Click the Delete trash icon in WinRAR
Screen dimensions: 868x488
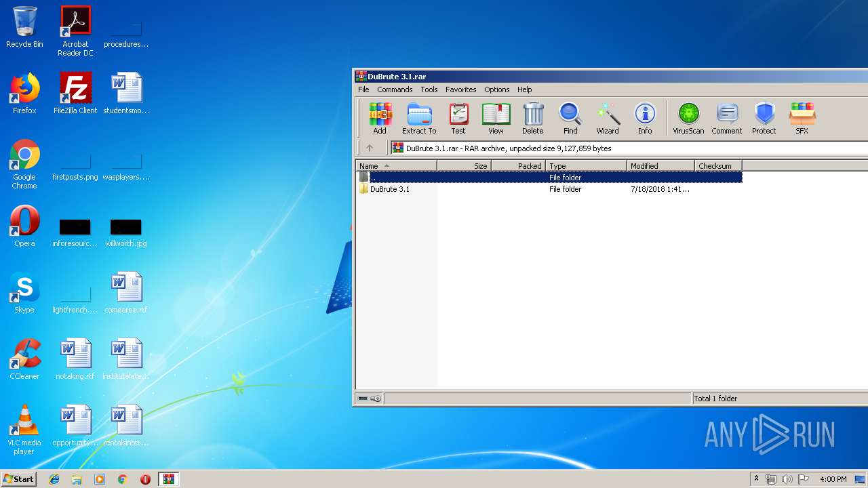point(533,119)
